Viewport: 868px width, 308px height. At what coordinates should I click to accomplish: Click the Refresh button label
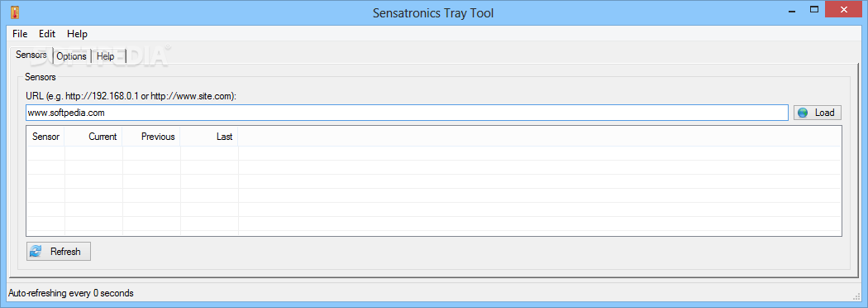coord(65,252)
